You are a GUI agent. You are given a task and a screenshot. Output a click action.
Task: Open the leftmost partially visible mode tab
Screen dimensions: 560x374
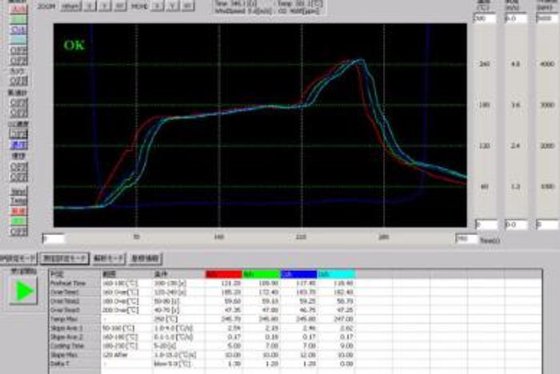click(x=18, y=258)
